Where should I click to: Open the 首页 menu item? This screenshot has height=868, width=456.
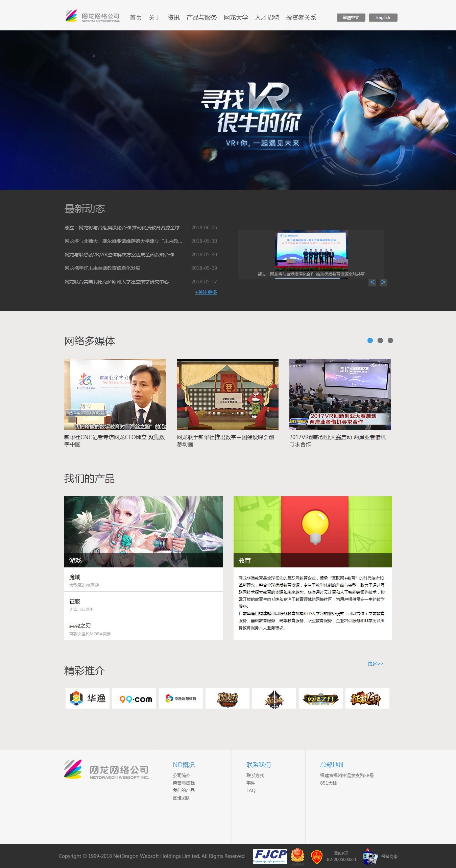136,18
